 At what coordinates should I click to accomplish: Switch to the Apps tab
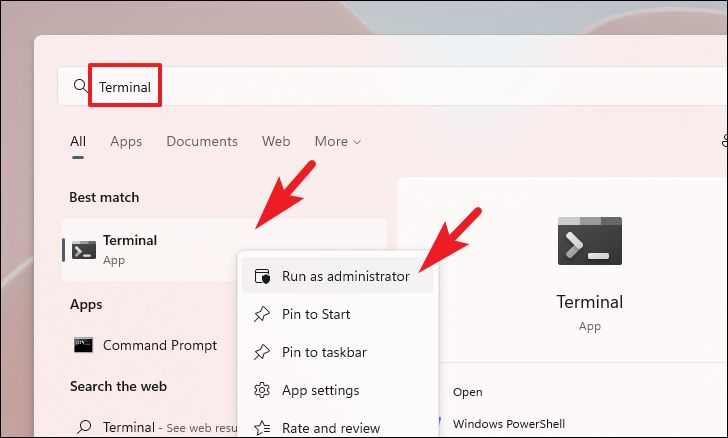click(x=126, y=141)
